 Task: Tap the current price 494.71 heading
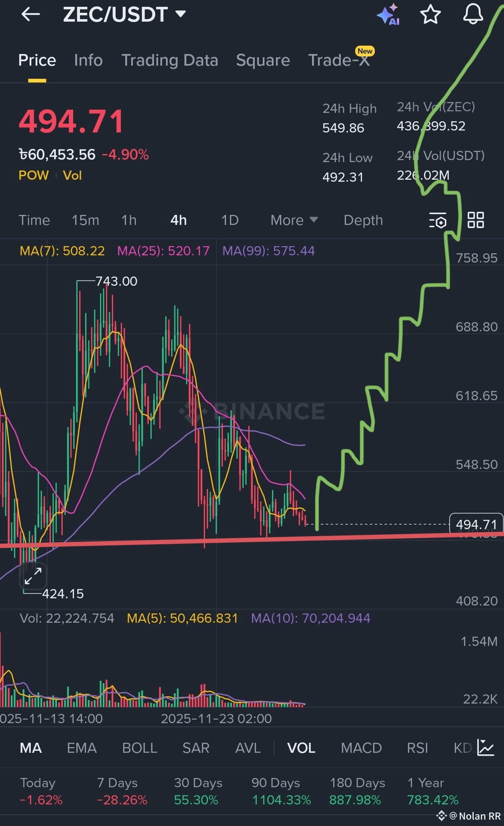(71, 121)
